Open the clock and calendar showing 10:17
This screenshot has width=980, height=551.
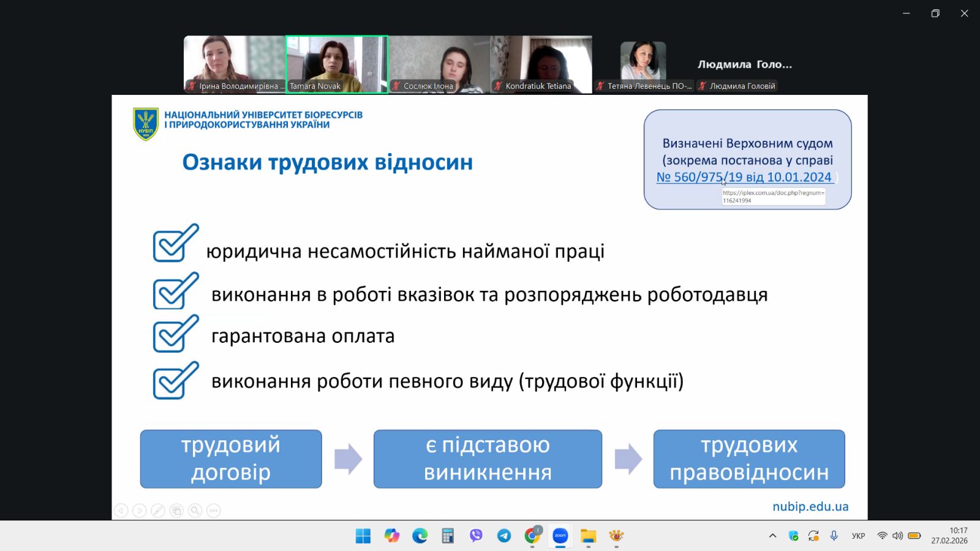(x=949, y=536)
